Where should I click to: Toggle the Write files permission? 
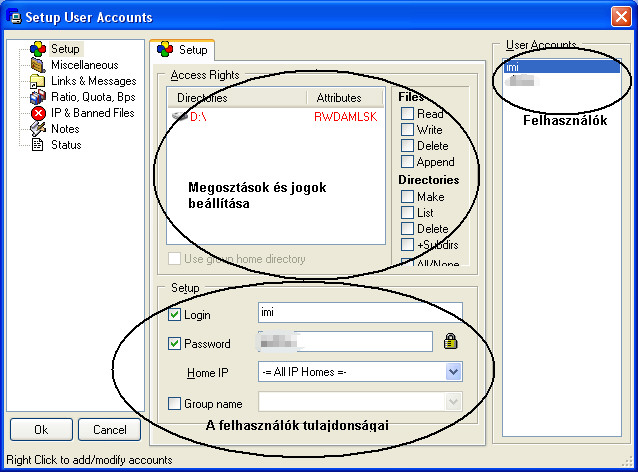(x=408, y=130)
